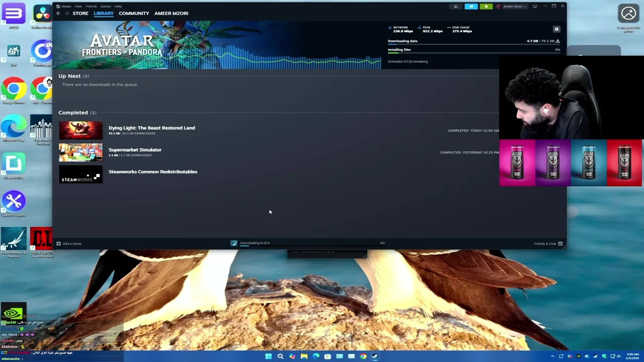Open the DaVinci Resolve desktop icon
Screen dimensions: 644x362
point(42,16)
